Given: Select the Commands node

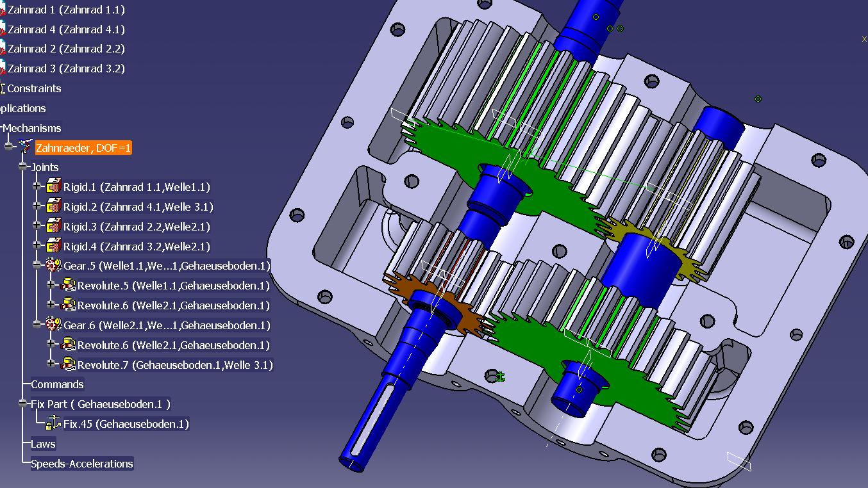Looking at the screenshot, I should pyautogui.click(x=57, y=384).
